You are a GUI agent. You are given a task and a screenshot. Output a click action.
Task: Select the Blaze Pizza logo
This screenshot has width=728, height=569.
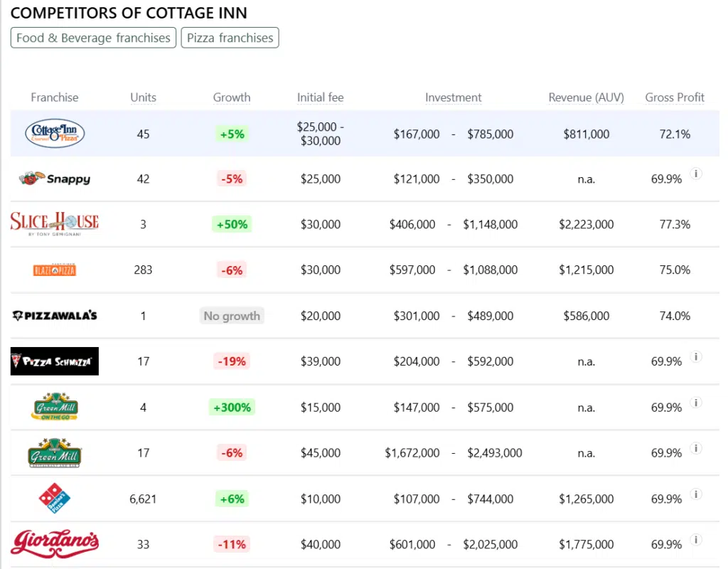[55, 270]
